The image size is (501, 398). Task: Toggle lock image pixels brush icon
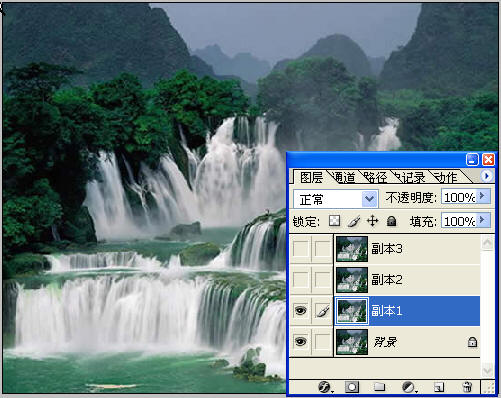click(354, 221)
